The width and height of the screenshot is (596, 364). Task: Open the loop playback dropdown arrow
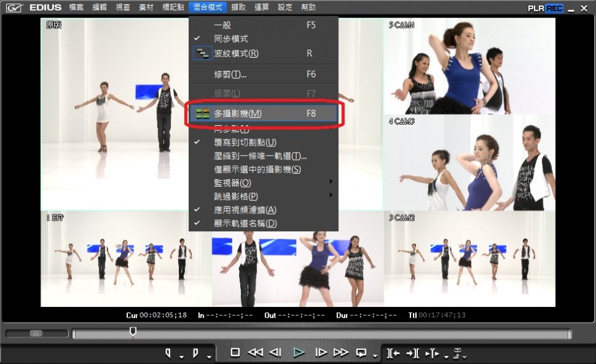tap(375, 356)
